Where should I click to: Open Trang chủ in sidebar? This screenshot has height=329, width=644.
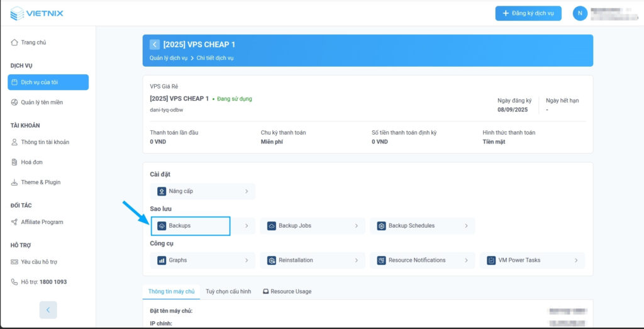tap(48, 42)
